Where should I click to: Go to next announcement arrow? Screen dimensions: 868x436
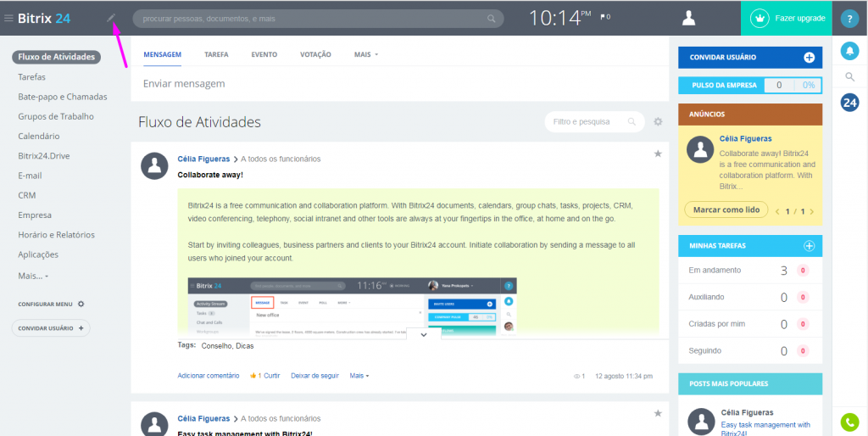pos(811,211)
